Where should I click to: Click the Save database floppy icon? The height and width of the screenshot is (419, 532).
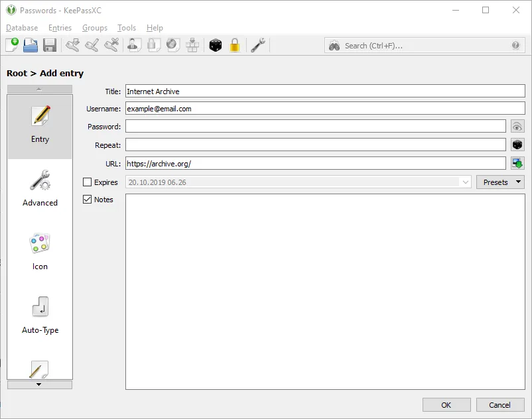click(x=50, y=45)
